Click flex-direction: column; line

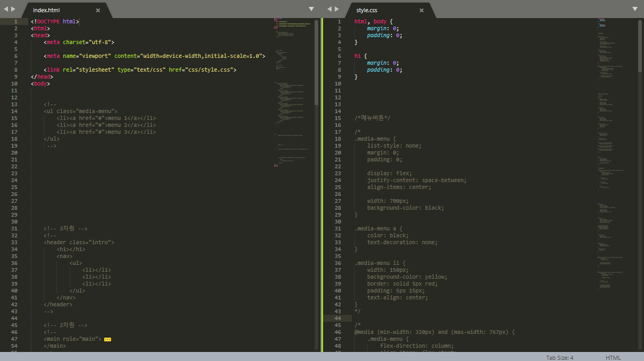[x=417, y=346]
